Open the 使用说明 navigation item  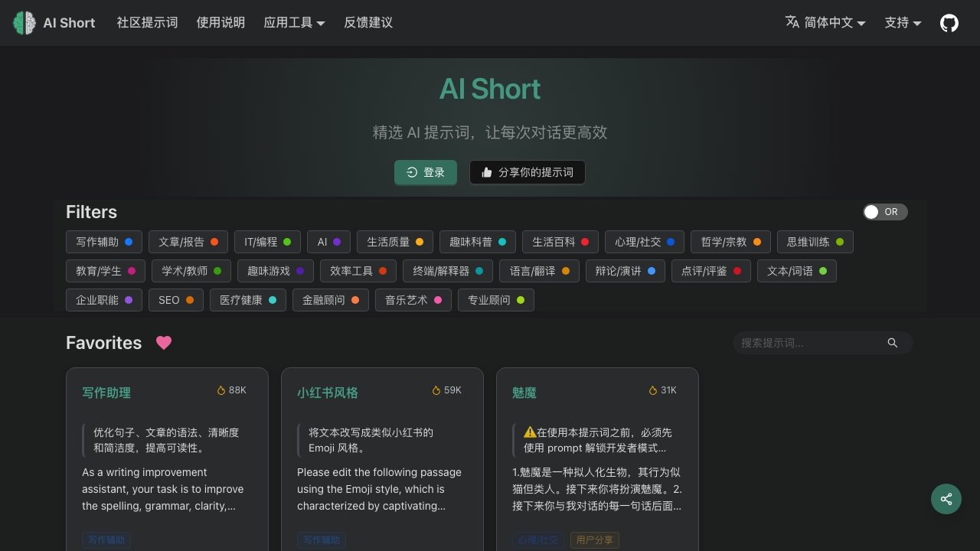pyautogui.click(x=220, y=23)
